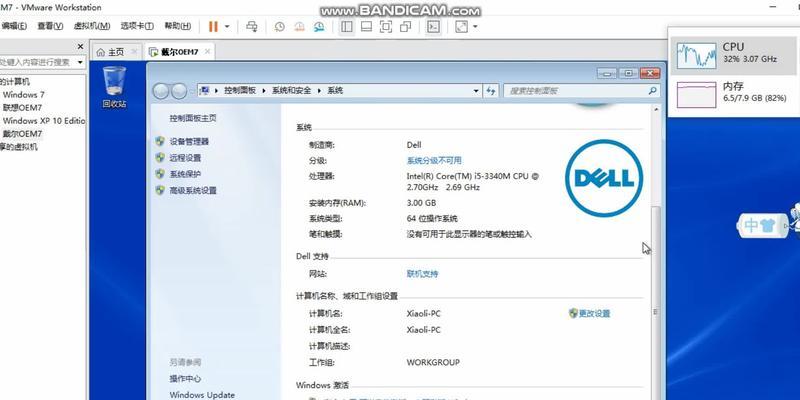
Task: Open the 选项卡(T) menu
Action: [x=137, y=26]
